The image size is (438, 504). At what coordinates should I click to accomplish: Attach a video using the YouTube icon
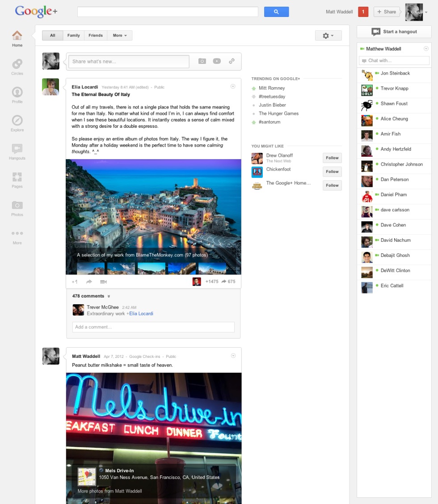(217, 61)
